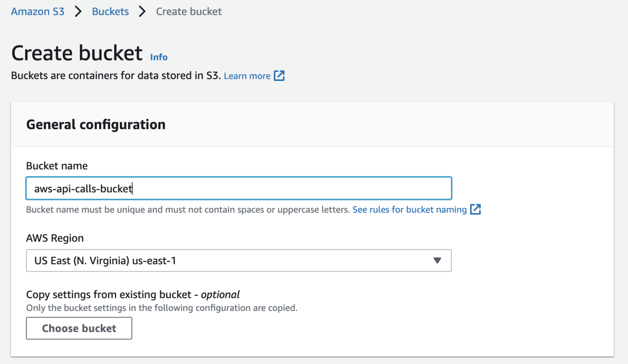The image size is (628, 364).
Task: Click the General configuration section header
Action: 96,124
